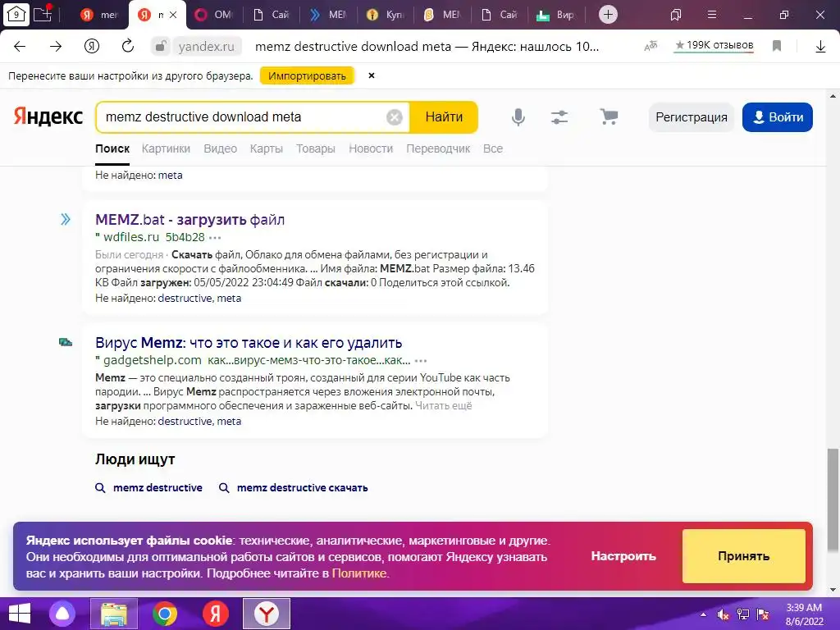Open the 'MEMZ.bat - загрузить файл' result
The image size is (840, 630).
tap(189, 220)
